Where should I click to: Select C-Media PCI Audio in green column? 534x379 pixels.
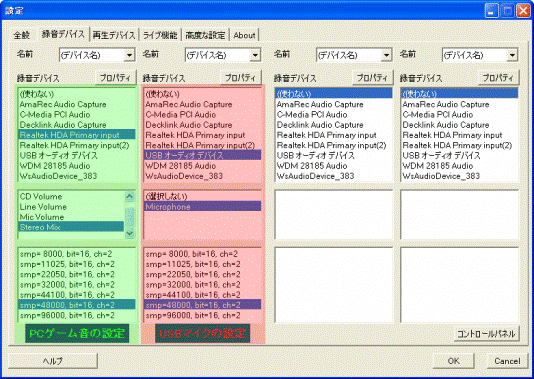pyautogui.click(x=77, y=114)
